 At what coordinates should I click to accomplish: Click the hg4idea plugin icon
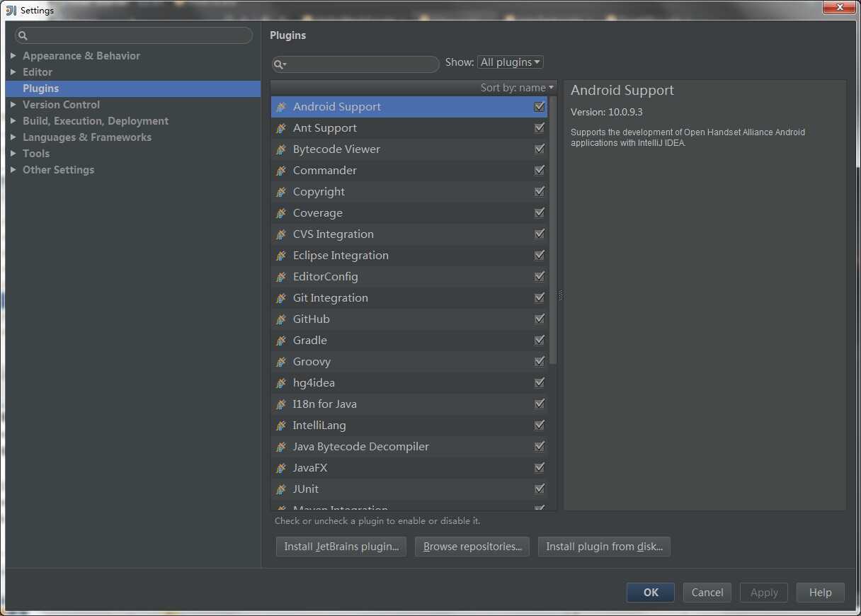pyautogui.click(x=281, y=383)
